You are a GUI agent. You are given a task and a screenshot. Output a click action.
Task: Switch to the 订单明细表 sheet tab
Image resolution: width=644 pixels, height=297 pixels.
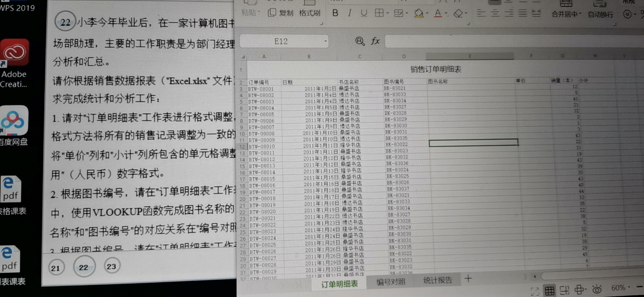click(339, 284)
